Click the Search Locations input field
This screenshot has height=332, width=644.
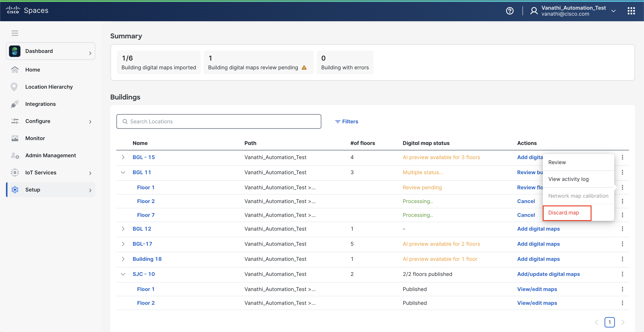click(219, 121)
